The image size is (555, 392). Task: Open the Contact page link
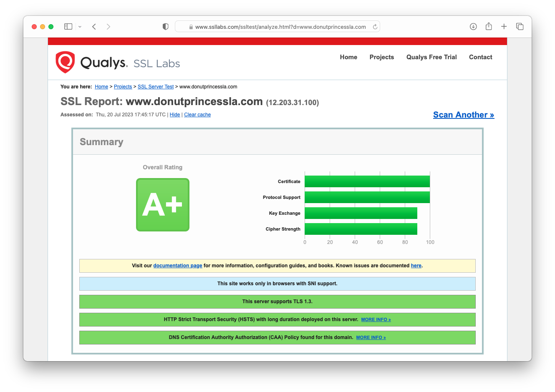pyautogui.click(x=480, y=57)
